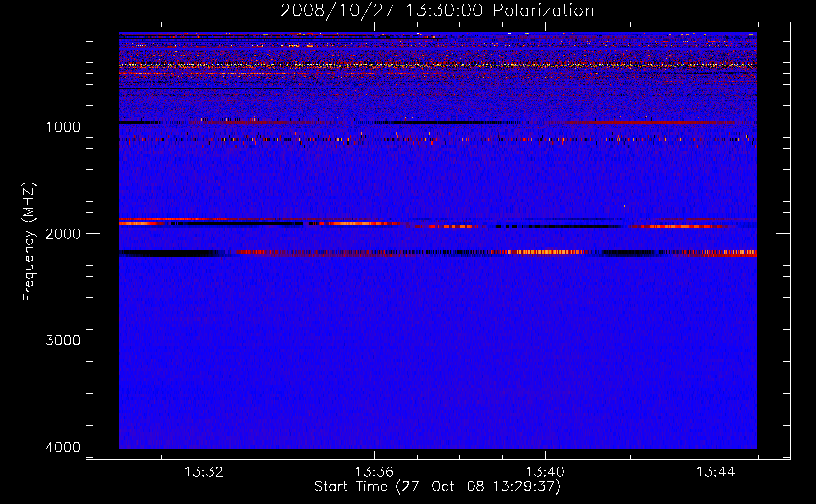Select the 4000 frequency tick label

click(x=63, y=447)
